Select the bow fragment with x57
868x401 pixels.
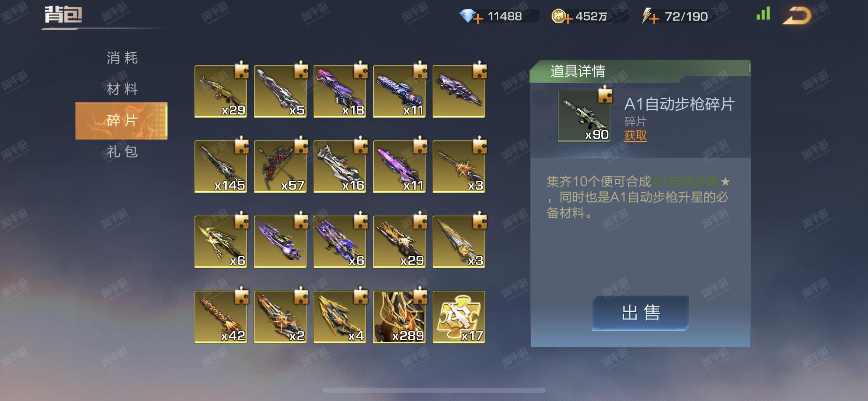tap(280, 167)
